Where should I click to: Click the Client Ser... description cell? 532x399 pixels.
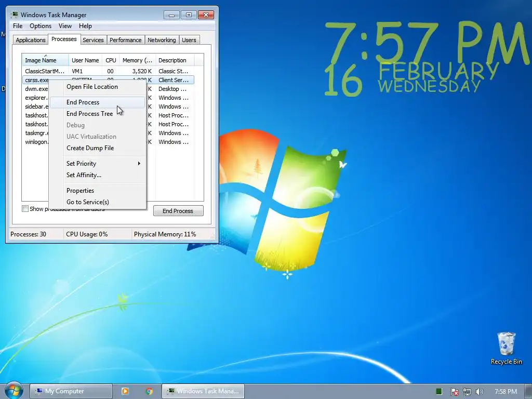click(x=174, y=80)
